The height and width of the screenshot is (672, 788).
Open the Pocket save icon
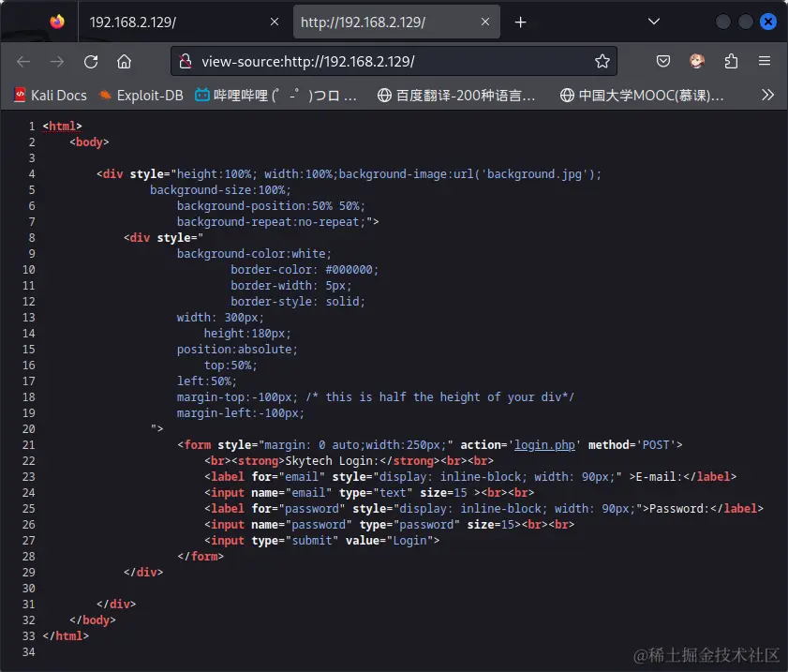[x=663, y=61]
